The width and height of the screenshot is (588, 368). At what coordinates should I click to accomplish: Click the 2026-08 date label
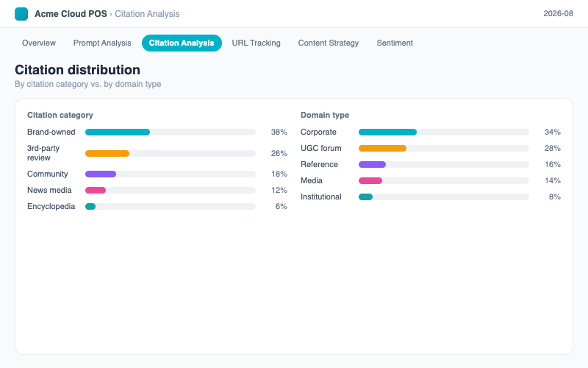coord(558,13)
